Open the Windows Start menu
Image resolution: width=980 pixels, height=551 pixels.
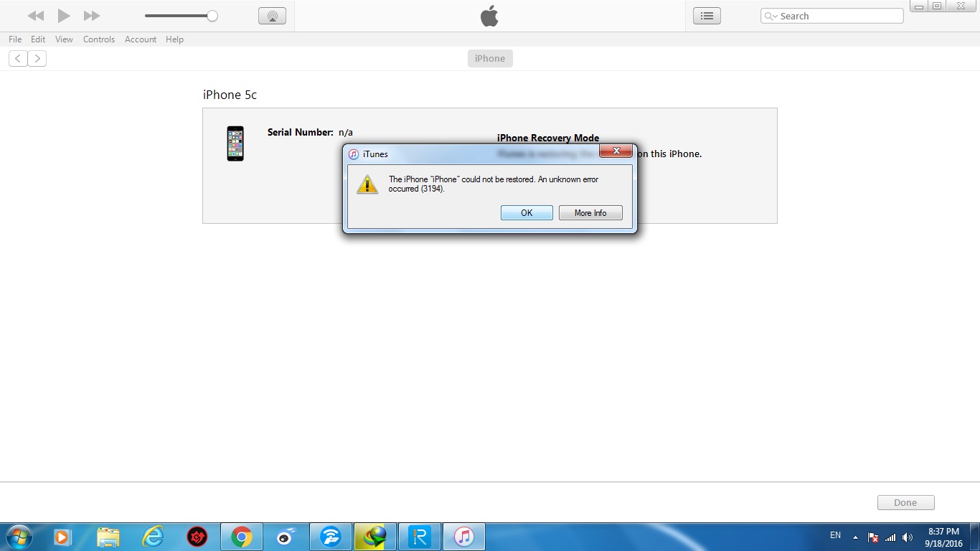(x=18, y=537)
